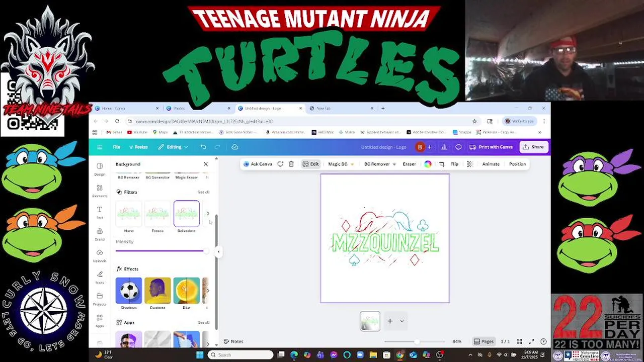644x362 pixels.
Task: Select the Crop tool icon
Action: coord(442,164)
